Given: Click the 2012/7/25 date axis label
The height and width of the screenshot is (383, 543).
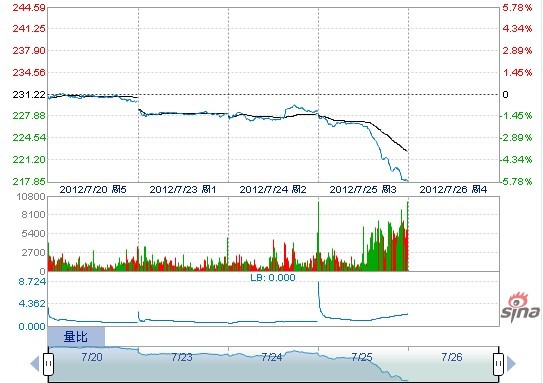Looking at the screenshot, I should tap(363, 189).
